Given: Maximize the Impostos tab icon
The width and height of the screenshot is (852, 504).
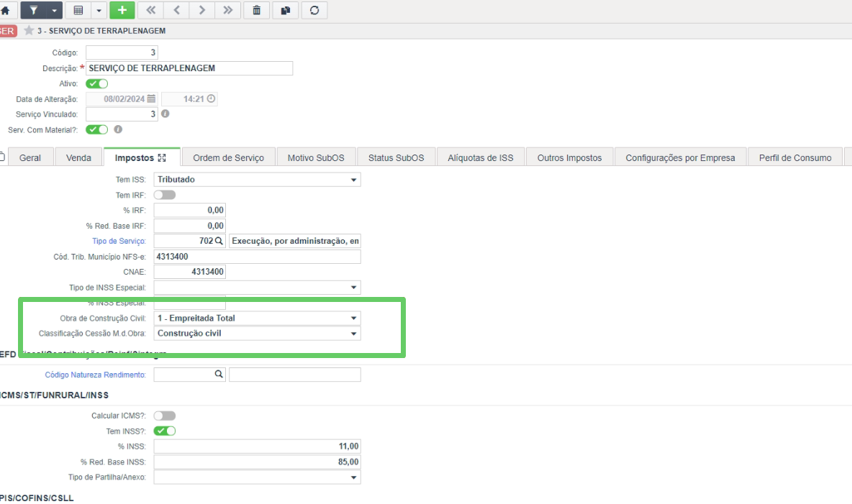Looking at the screenshot, I should [162, 157].
